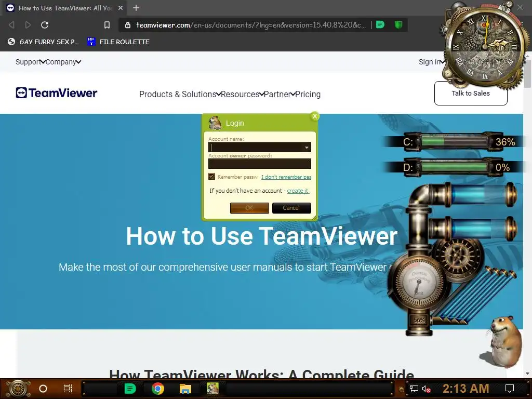Expand the Account name dropdown
The width and height of the screenshot is (532, 399).
[x=307, y=147]
